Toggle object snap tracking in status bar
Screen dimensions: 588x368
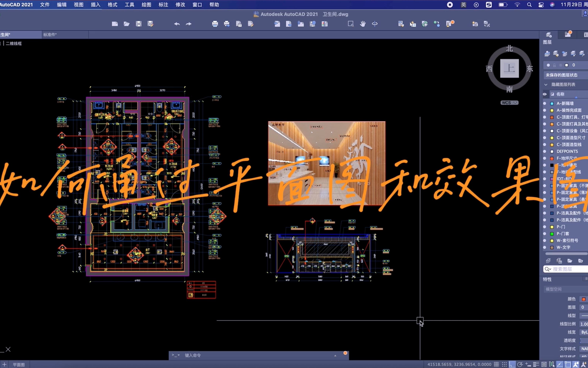click(560, 364)
